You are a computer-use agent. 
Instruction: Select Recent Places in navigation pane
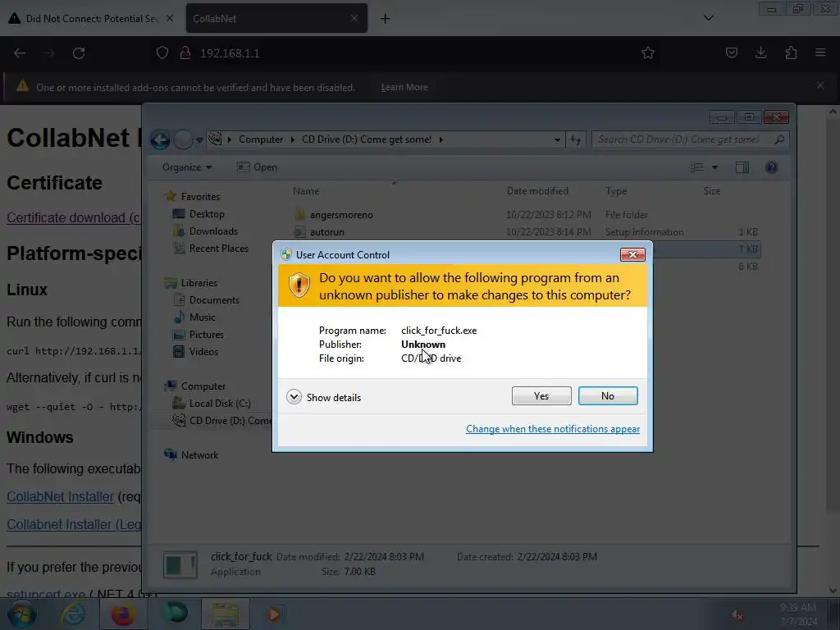[x=218, y=248]
